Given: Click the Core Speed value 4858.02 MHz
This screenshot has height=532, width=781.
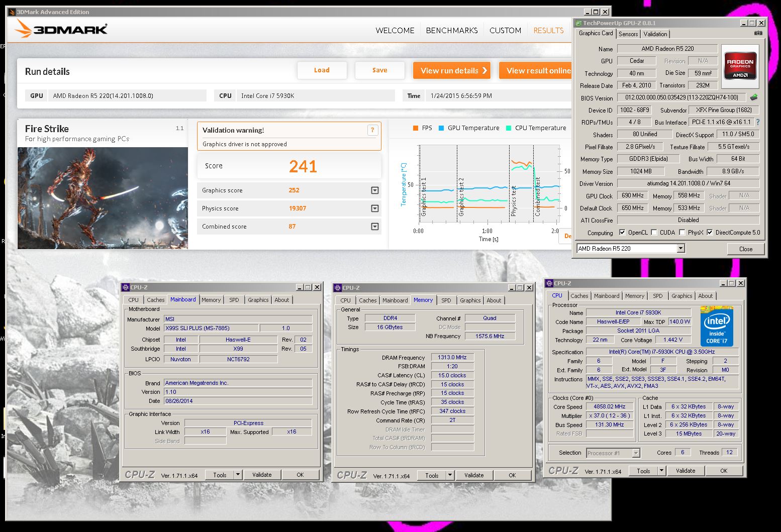Looking at the screenshot, I should (x=609, y=407).
